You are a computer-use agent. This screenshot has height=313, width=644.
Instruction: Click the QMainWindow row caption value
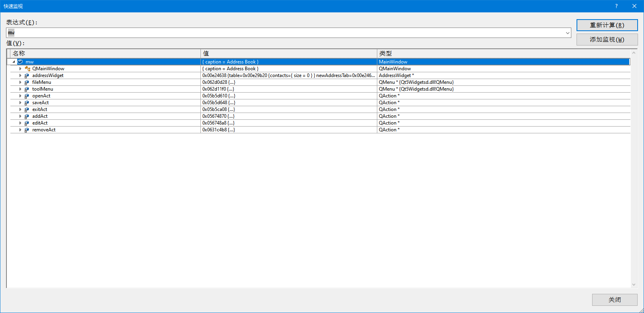pos(230,69)
